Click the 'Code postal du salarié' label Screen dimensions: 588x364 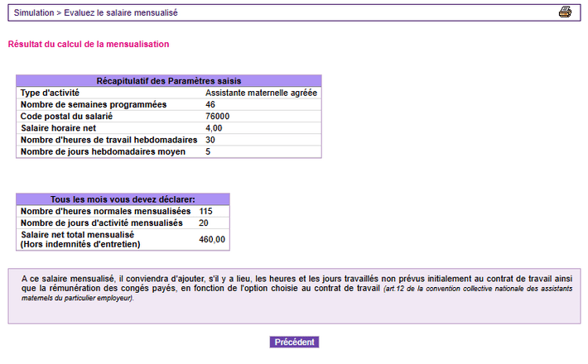(x=66, y=116)
